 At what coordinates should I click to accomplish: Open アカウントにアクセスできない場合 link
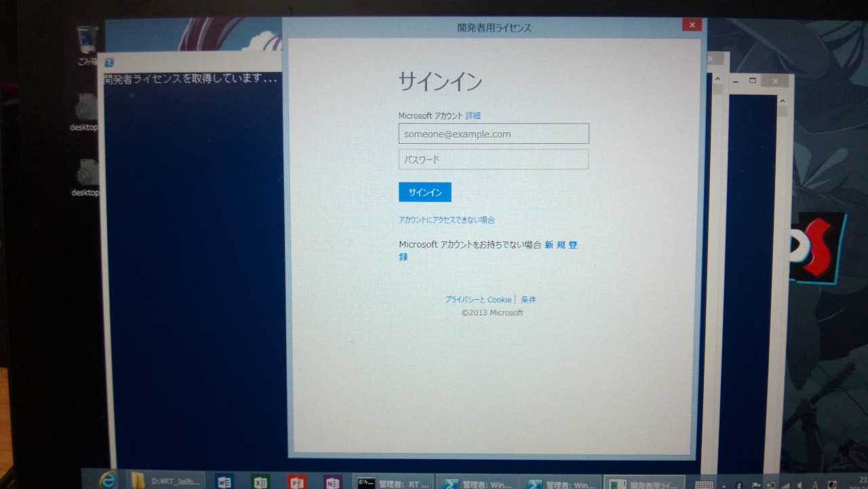(446, 220)
